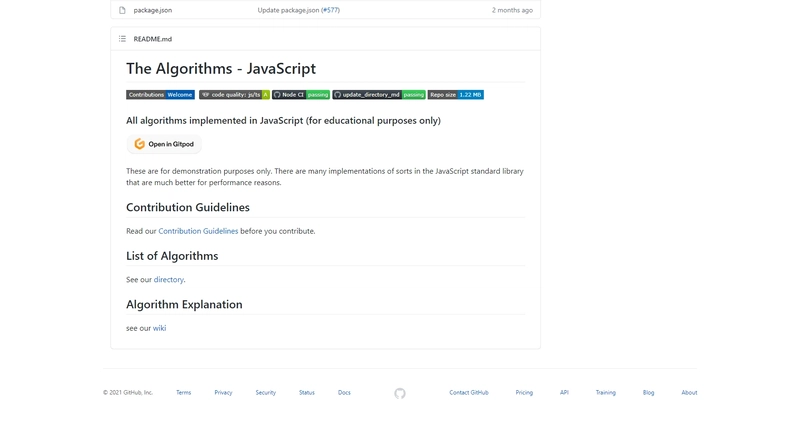
Task: Open the directory link
Action: point(168,280)
